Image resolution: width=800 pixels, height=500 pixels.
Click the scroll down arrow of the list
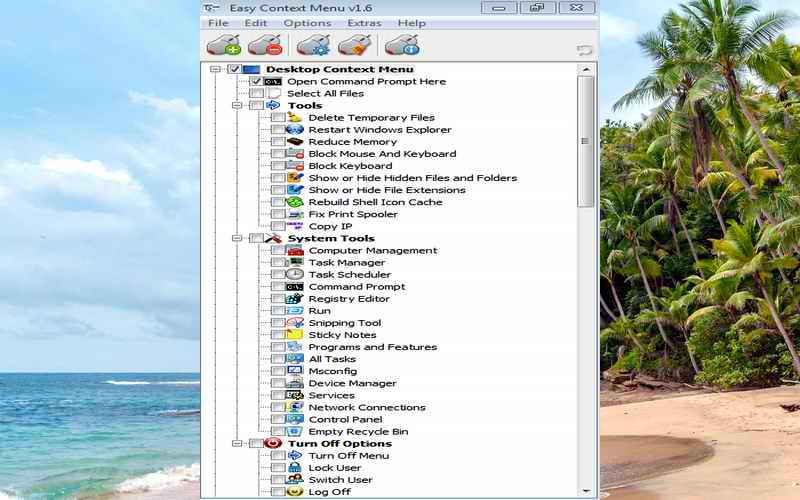tap(585, 490)
